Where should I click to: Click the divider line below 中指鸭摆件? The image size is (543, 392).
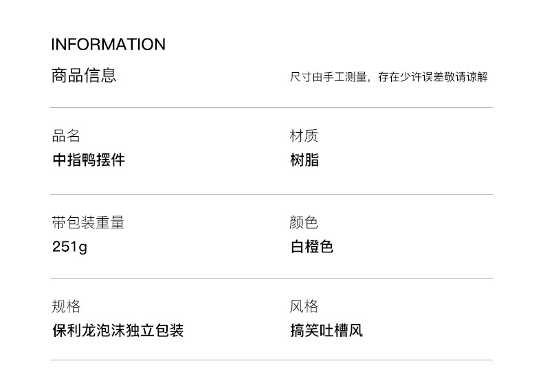click(271, 194)
